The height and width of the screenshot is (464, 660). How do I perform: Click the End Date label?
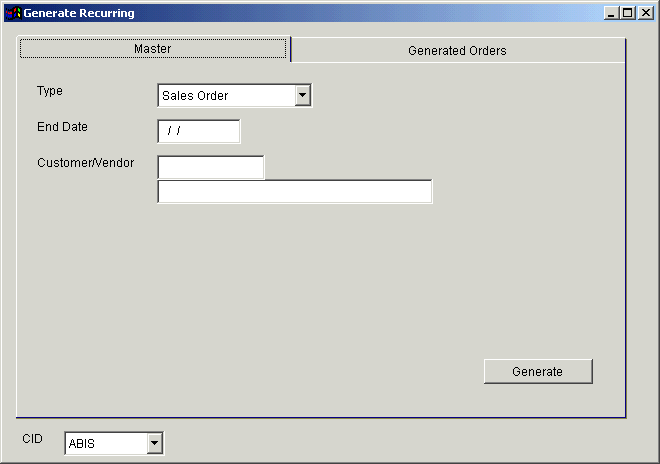pos(62,127)
